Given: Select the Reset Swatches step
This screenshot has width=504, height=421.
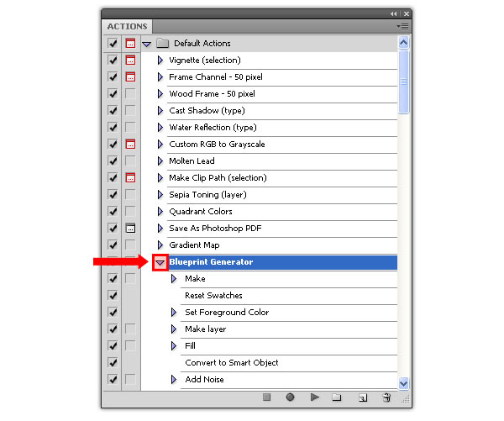Looking at the screenshot, I should [x=289, y=295].
